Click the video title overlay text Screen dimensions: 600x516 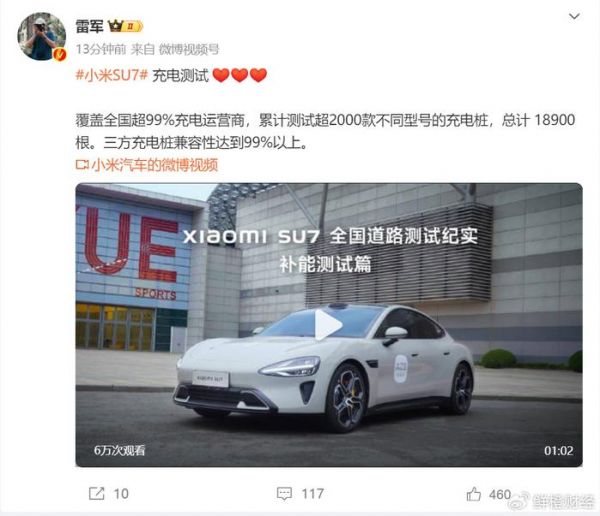pyautogui.click(x=330, y=250)
